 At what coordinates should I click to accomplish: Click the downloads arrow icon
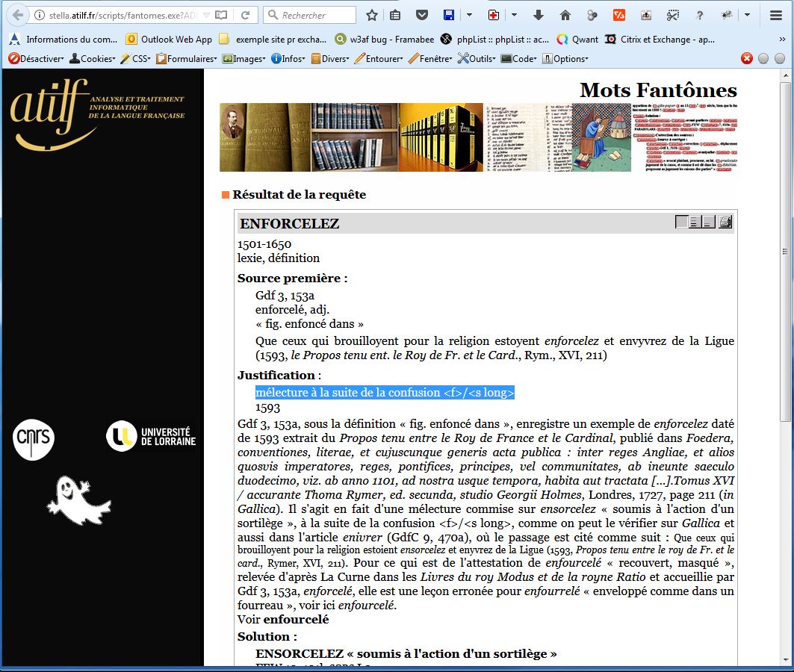point(539,15)
